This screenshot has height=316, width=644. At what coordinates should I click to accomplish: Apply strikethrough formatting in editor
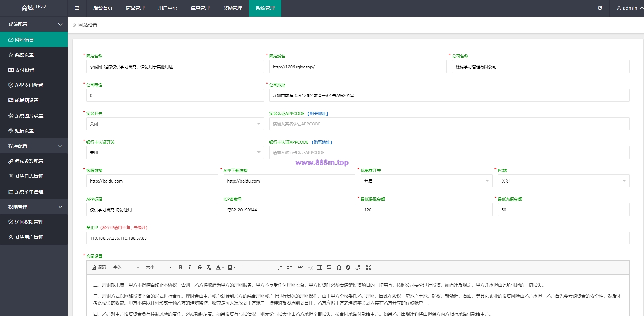coord(200,267)
